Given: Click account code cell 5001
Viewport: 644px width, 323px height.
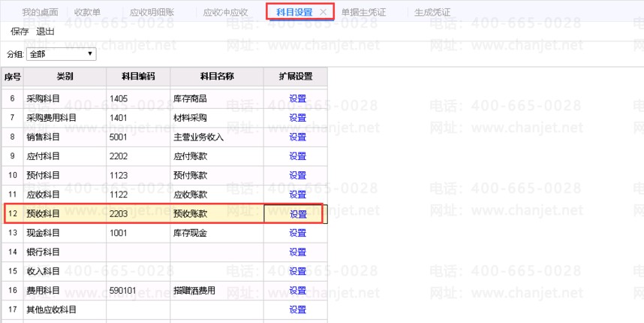Looking at the screenshot, I should coord(138,137).
